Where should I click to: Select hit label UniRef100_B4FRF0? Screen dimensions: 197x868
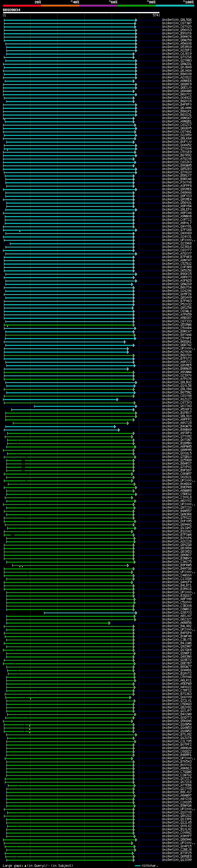tap(177, 104)
